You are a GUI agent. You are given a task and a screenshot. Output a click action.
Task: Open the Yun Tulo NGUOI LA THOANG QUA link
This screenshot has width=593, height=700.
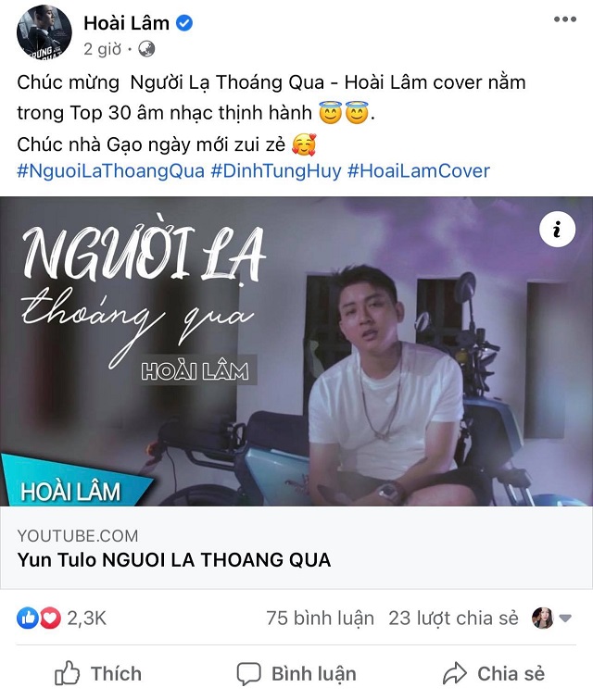[x=174, y=560]
